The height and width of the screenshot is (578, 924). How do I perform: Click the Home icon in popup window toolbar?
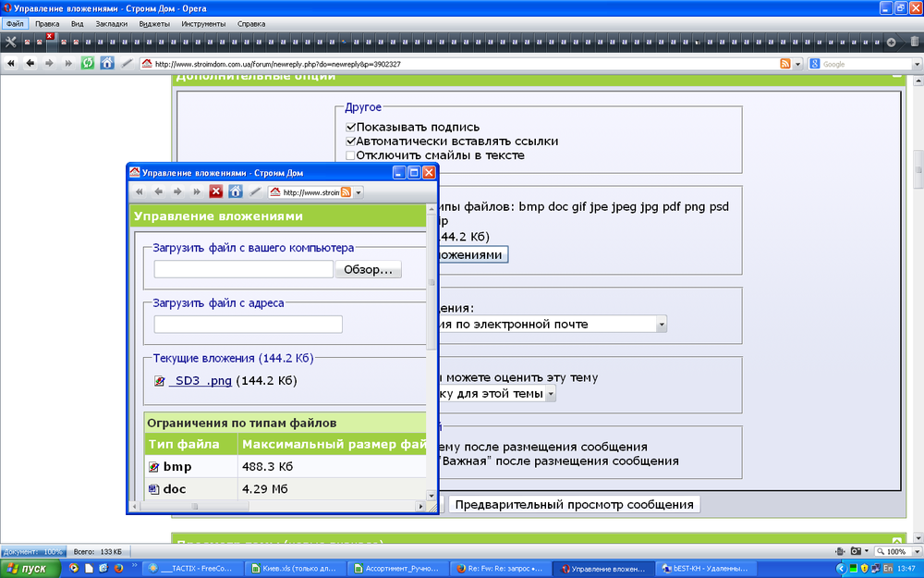[236, 192]
